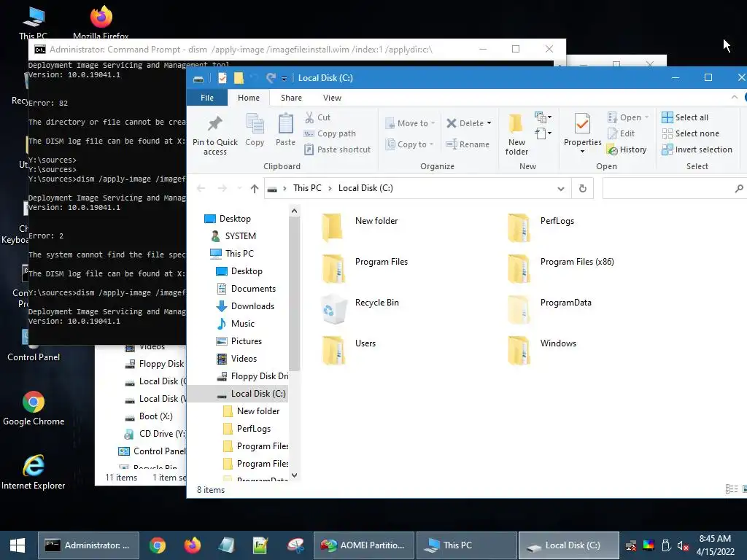Image resolution: width=747 pixels, height=560 pixels.
Task: Select the ProgramData folder
Action: coord(549,309)
